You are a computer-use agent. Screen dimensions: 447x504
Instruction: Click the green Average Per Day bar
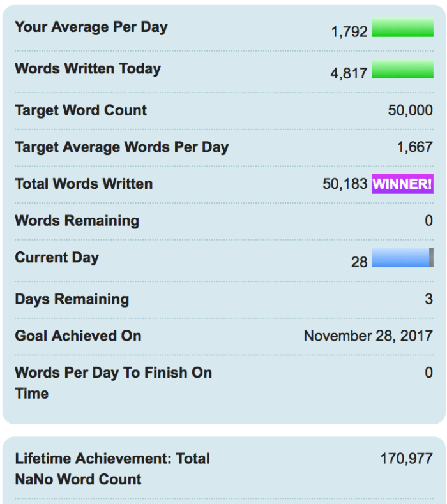point(402,28)
